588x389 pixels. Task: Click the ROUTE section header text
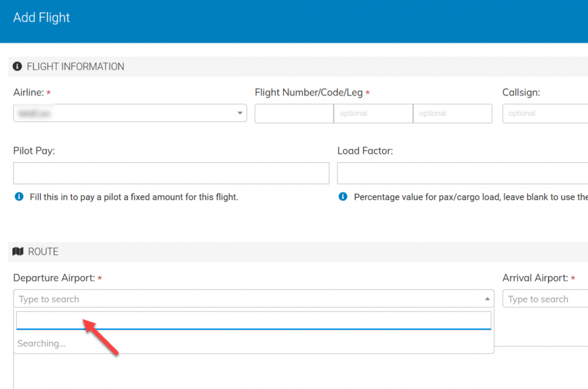(43, 251)
